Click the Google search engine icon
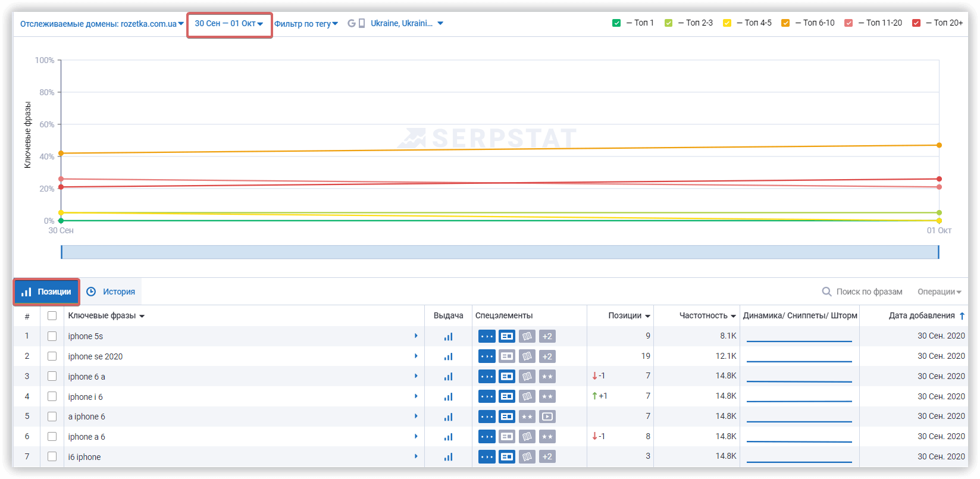 [351, 23]
